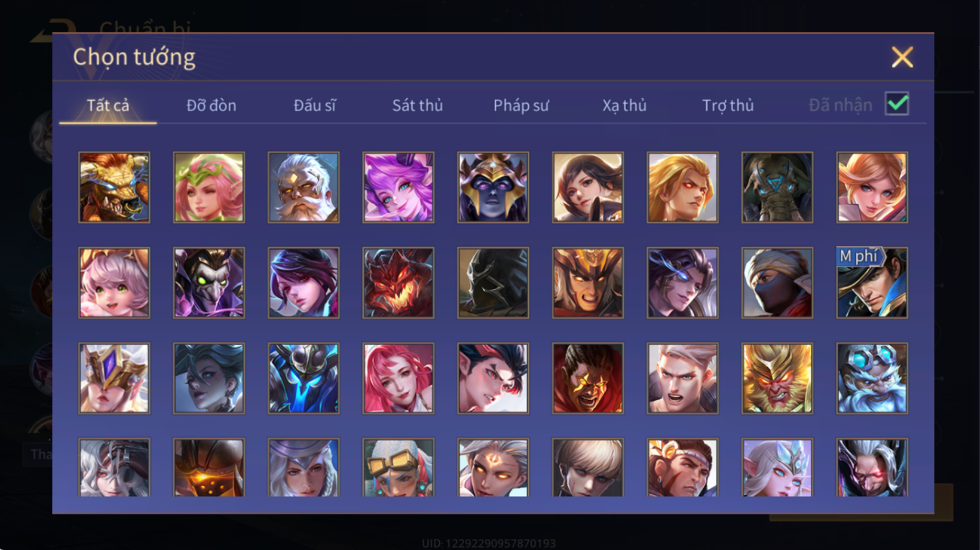Select the purple-haired girl hero portrait

[x=398, y=187]
